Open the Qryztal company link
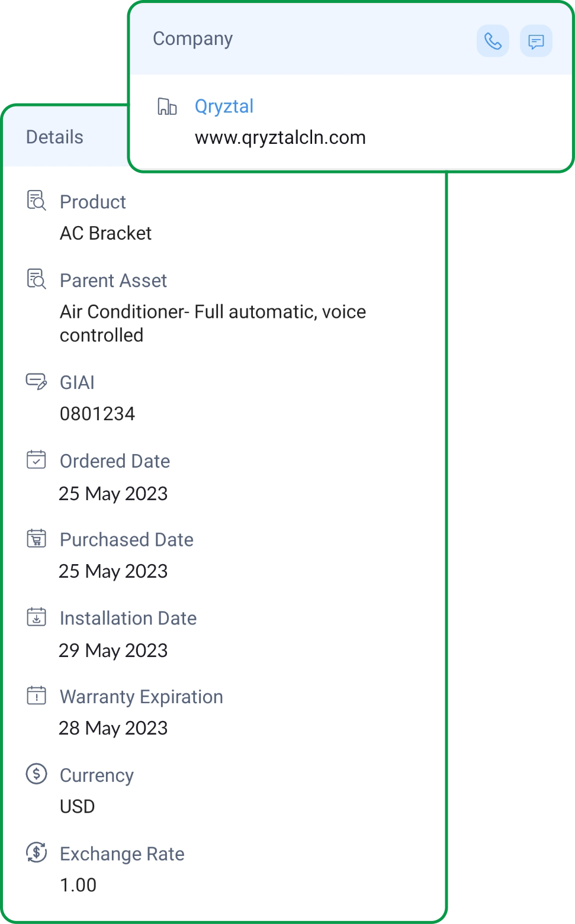Viewport: 575px width, 924px height. (224, 107)
